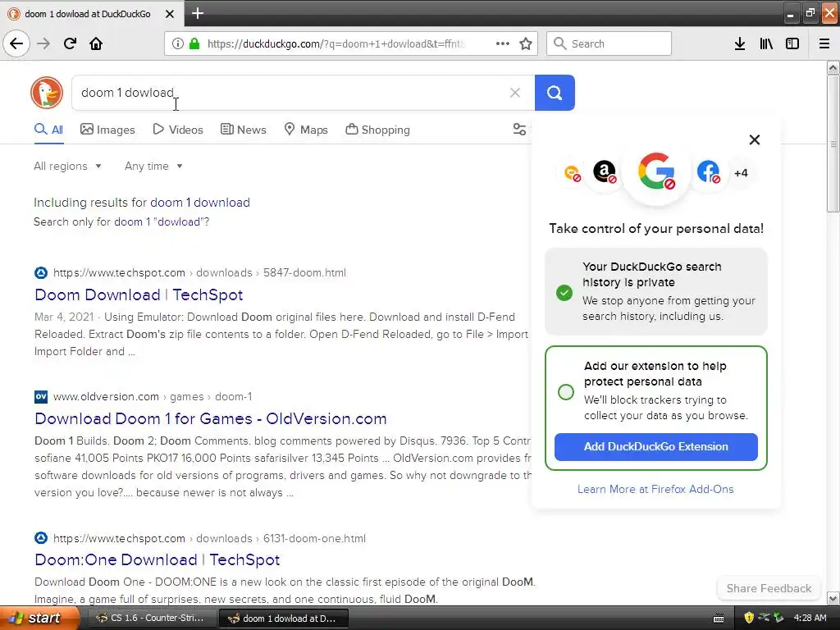Select the All results tab
This screenshot has height=630, width=840.
click(x=48, y=130)
